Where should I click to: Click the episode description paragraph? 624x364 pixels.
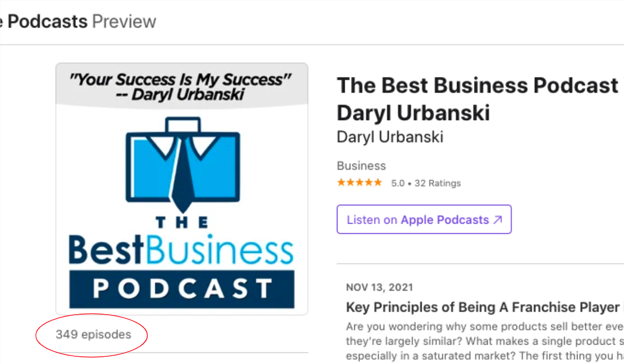(x=485, y=341)
